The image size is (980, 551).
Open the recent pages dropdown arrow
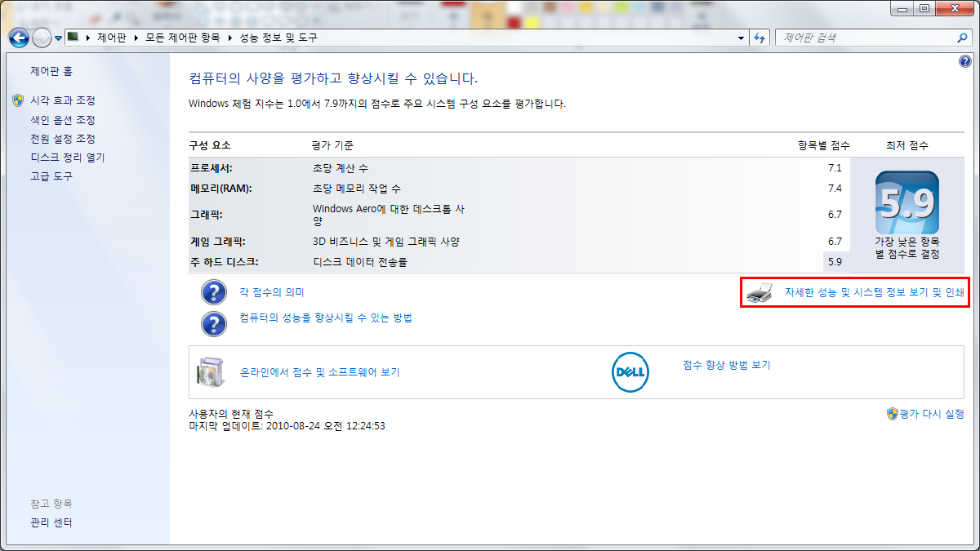pyautogui.click(x=59, y=38)
